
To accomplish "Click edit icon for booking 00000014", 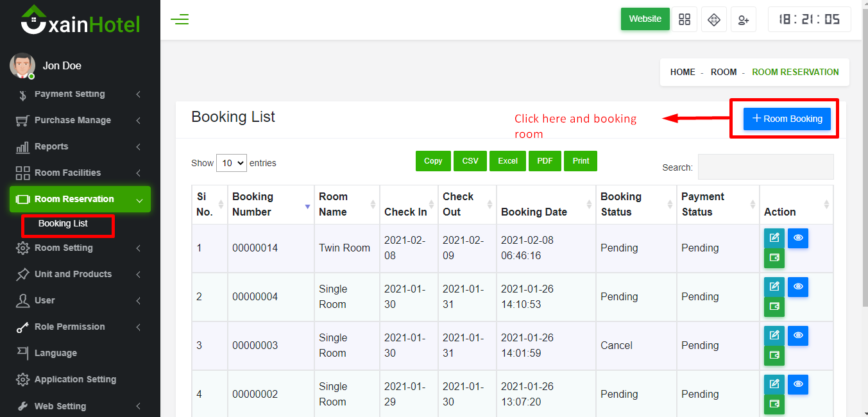I will pos(774,238).
